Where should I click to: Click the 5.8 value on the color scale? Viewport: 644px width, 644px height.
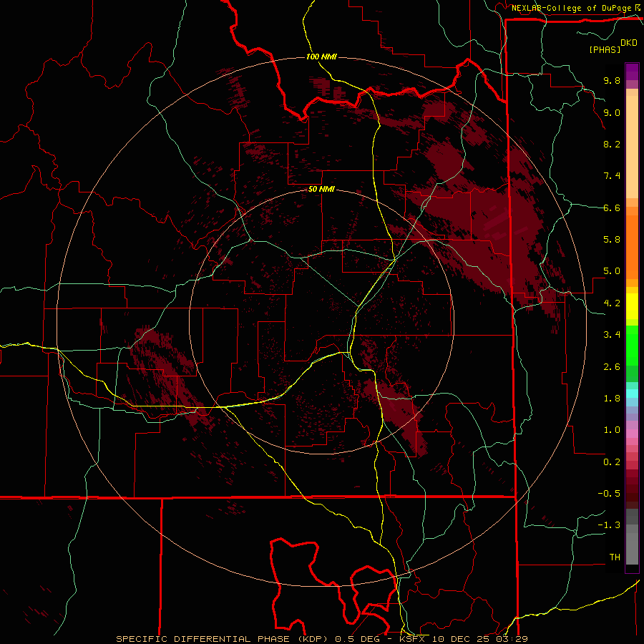pyautogui.click(x=612, y=240)
